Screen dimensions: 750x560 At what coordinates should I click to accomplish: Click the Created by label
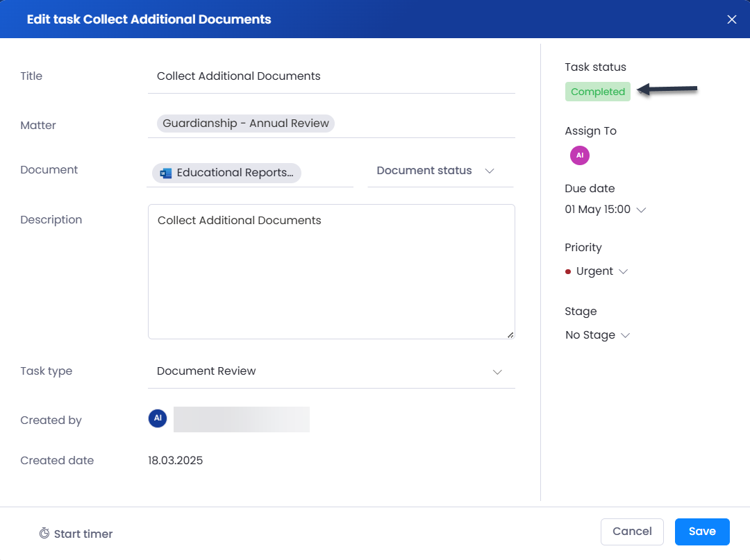tap(51, 420)
